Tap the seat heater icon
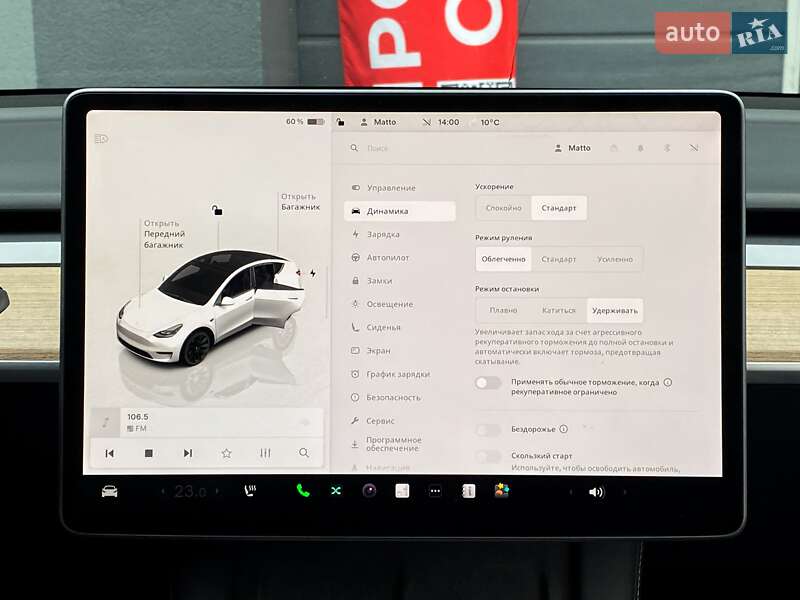800x600 pixels. 251,491
